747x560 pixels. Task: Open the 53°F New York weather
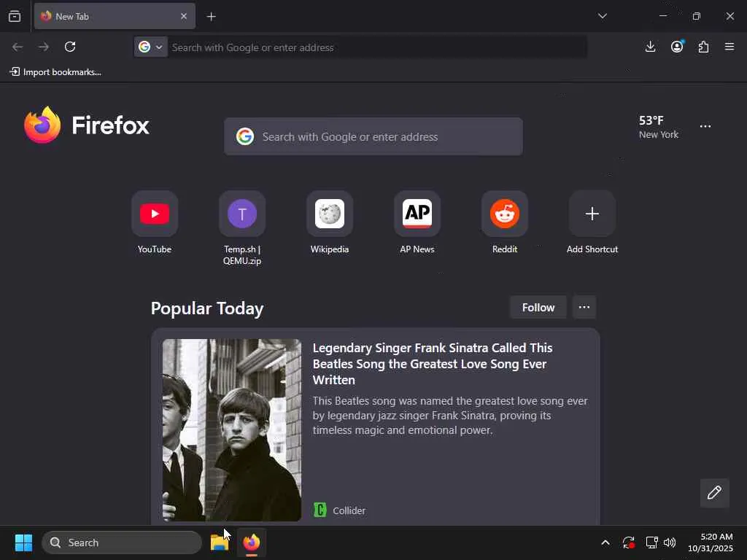point(659,127)
